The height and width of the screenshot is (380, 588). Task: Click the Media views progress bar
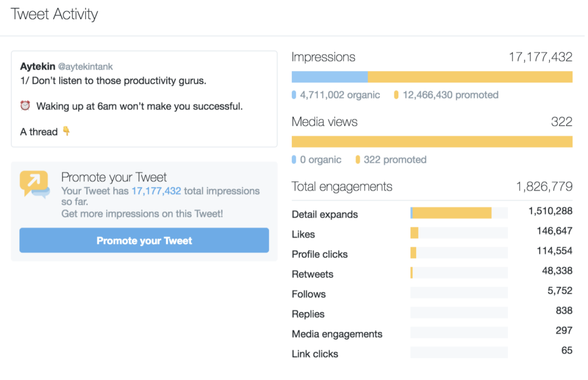[x=432, y=142]
